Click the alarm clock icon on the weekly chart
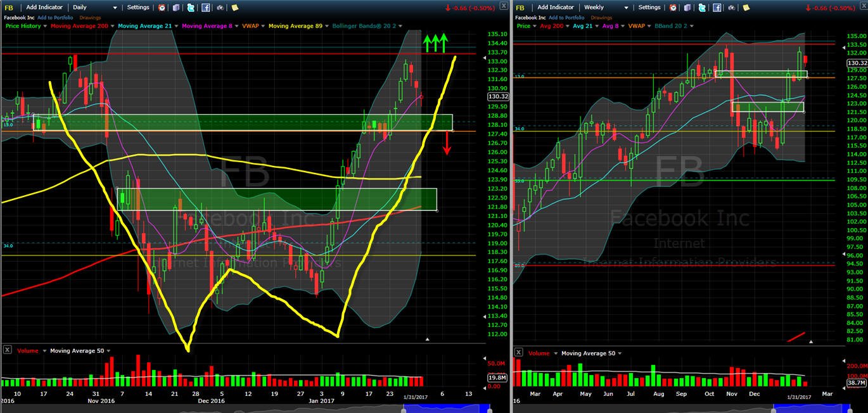Screen dimensions: 868x413 point(673,8)
